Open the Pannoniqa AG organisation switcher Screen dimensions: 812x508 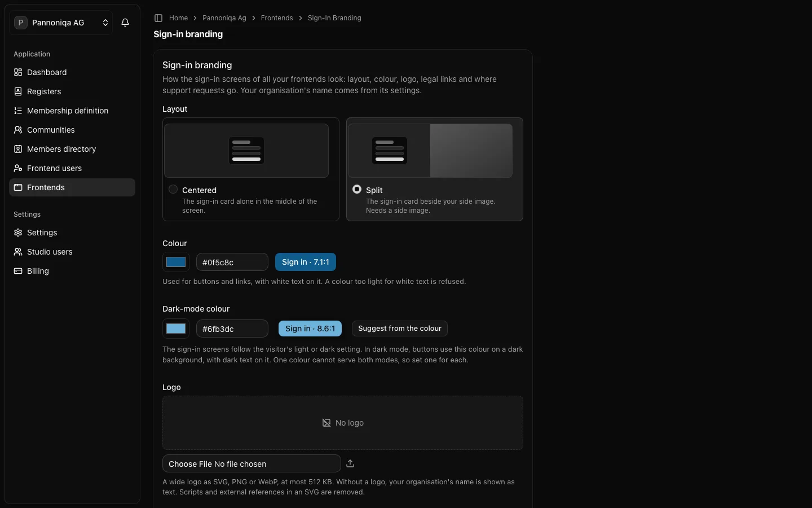pos(61,23)
